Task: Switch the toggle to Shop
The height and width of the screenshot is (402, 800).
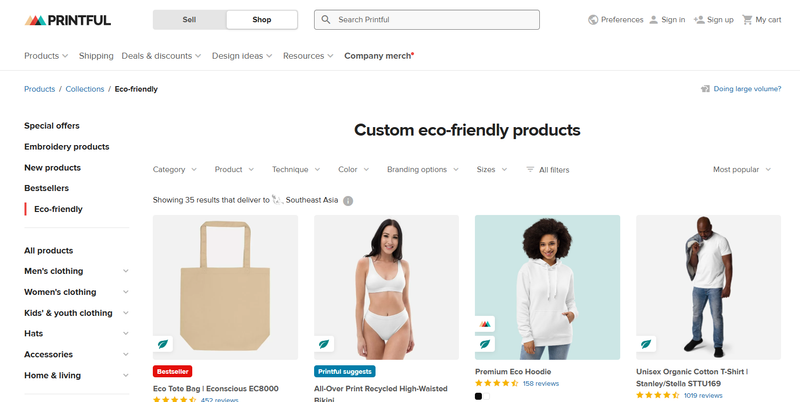Action: coord(262,20)
